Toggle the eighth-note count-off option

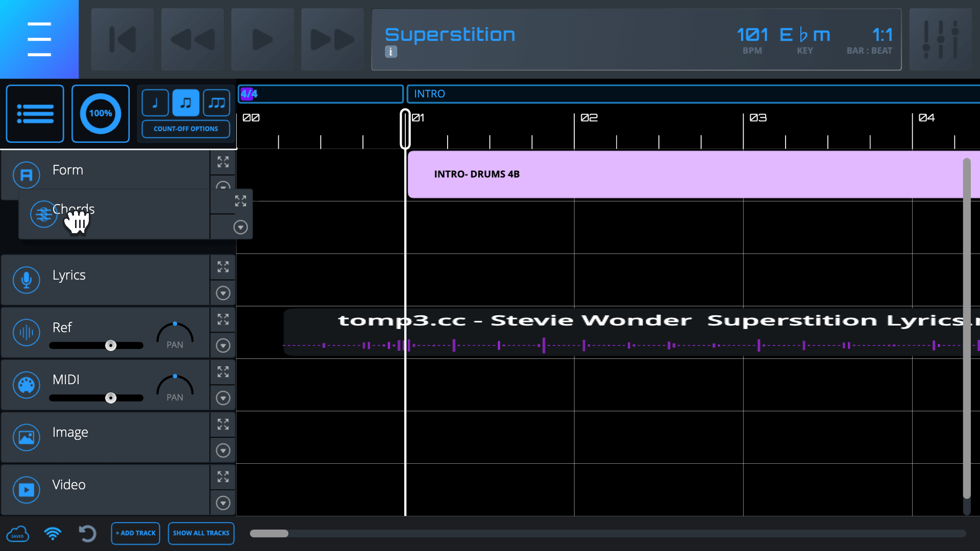[186, 103]
